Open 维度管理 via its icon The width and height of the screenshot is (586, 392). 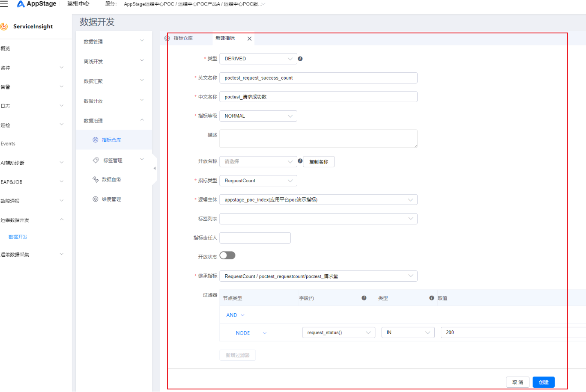[96, 199]
